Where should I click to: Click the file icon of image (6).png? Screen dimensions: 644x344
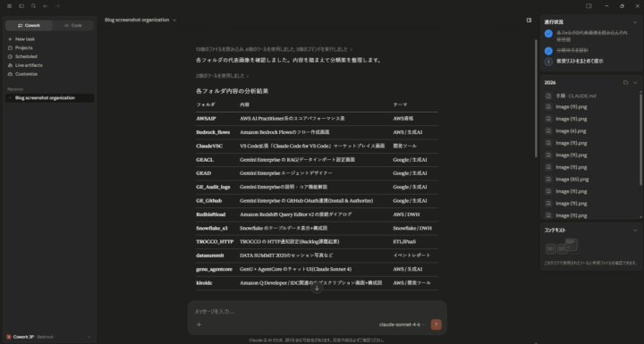pyautogui.click(x=548, y=131)
